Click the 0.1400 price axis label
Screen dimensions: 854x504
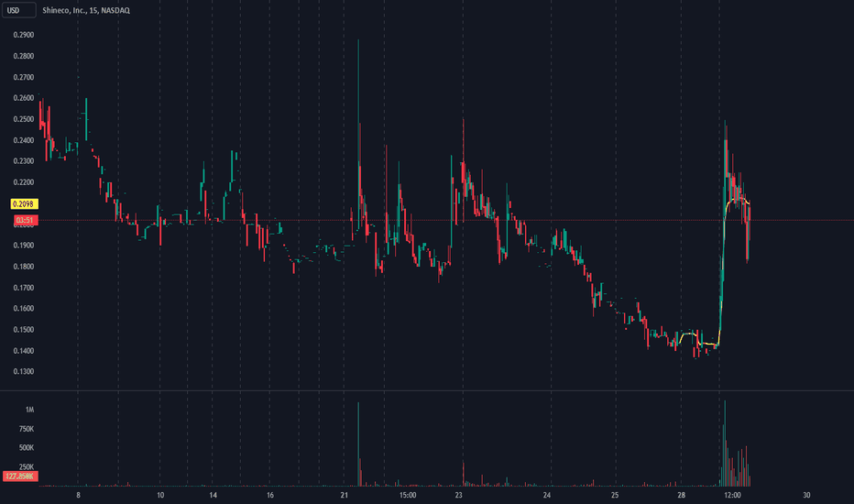click(x=24, y=351)
